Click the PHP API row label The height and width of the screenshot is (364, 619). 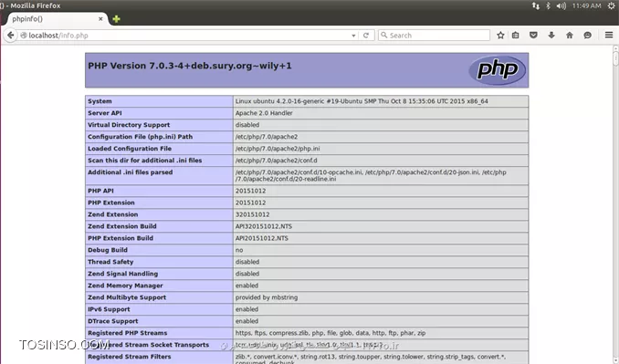coord(100,191)
